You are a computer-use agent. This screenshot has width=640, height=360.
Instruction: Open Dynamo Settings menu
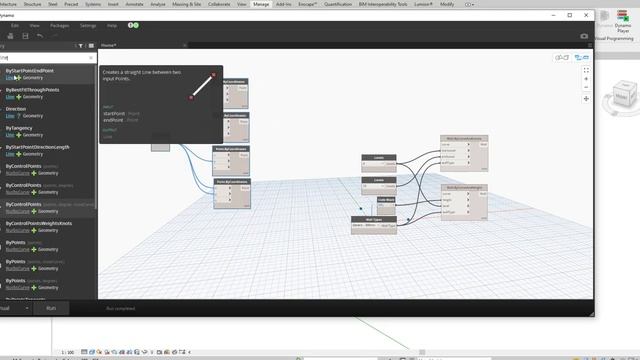click(88, 25)
